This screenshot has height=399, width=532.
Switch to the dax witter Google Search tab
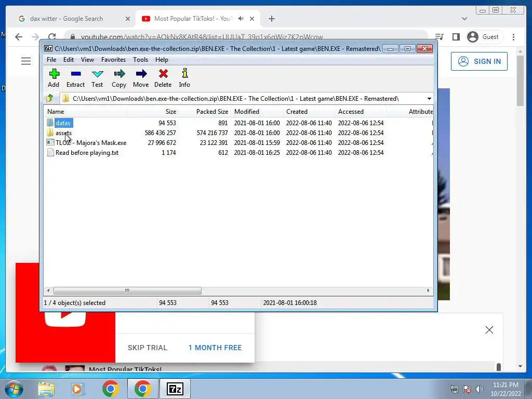pyautogui.click(x=66, y=19)
